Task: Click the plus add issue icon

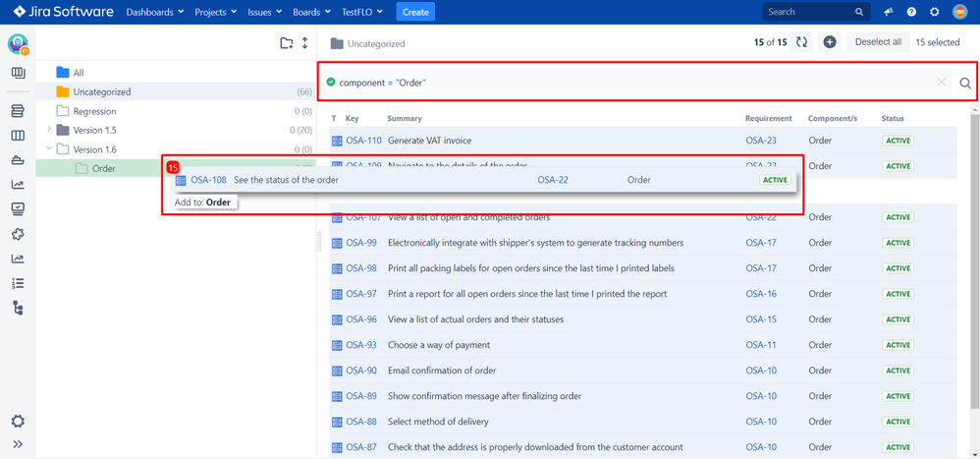Action: point(830,42)
